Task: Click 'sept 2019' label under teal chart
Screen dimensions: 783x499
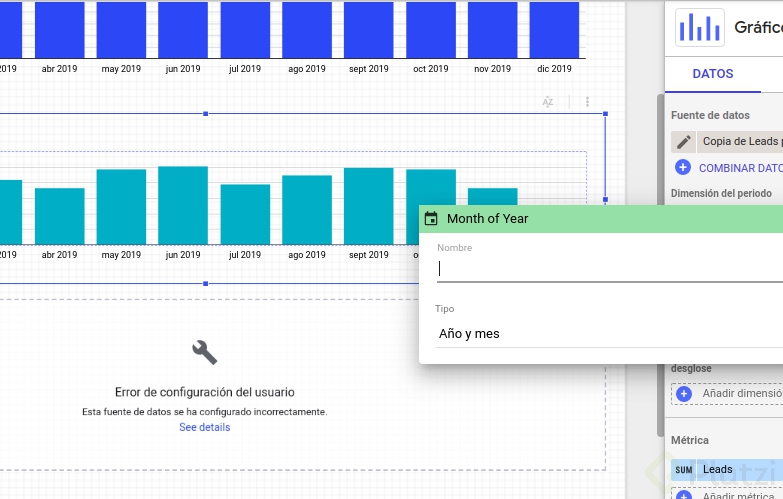Action: click(x=369, y=255)
